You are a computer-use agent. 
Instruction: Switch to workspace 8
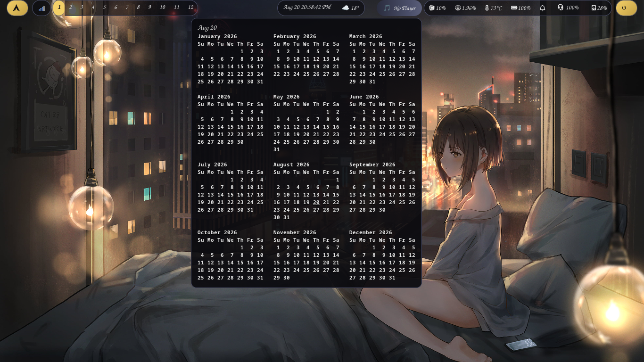click(138, 8)
